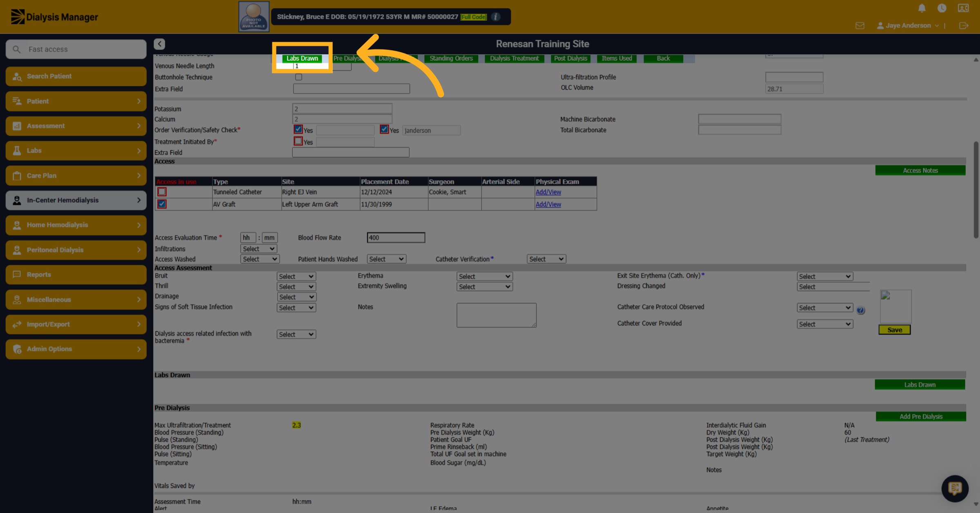The image size is (980, 513).
Task: Switch to the Post Dialysis tab
Action: click(570, 58)
